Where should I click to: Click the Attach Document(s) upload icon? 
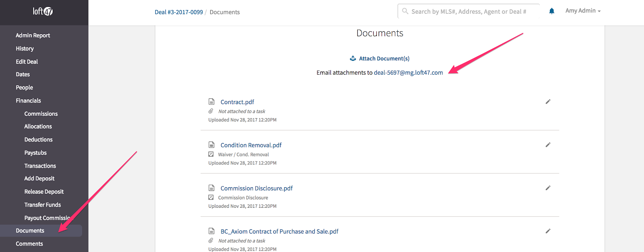[x=353, y=58]
